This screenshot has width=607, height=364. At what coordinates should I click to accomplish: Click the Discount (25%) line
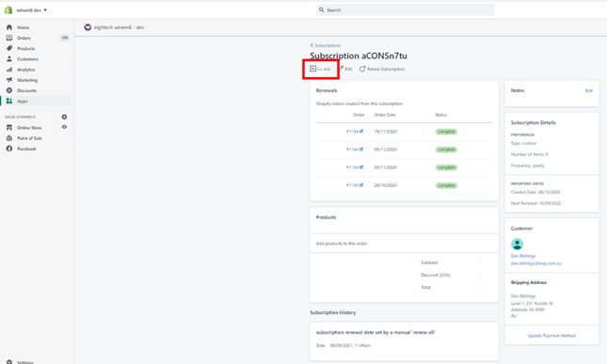(436, 275)
